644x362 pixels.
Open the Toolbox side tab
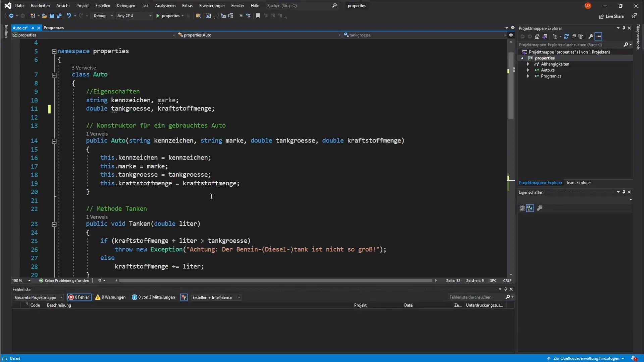click(6, 31)
